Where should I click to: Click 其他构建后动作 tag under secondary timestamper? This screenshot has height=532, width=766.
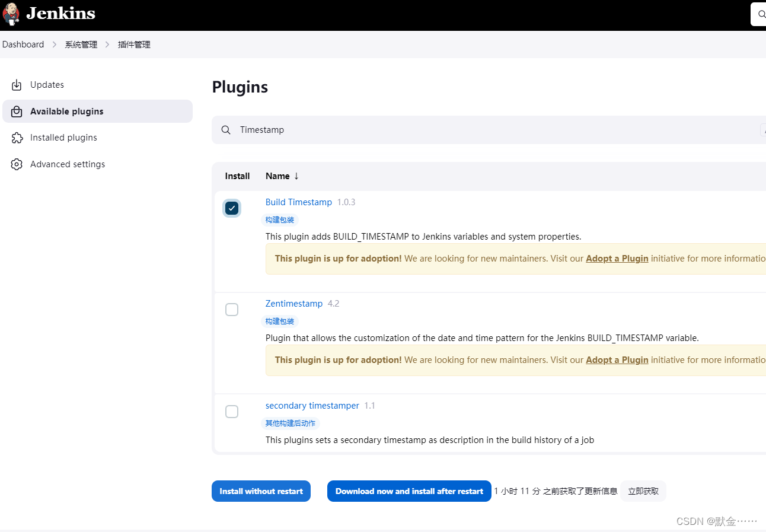click(x=290, y=423)
